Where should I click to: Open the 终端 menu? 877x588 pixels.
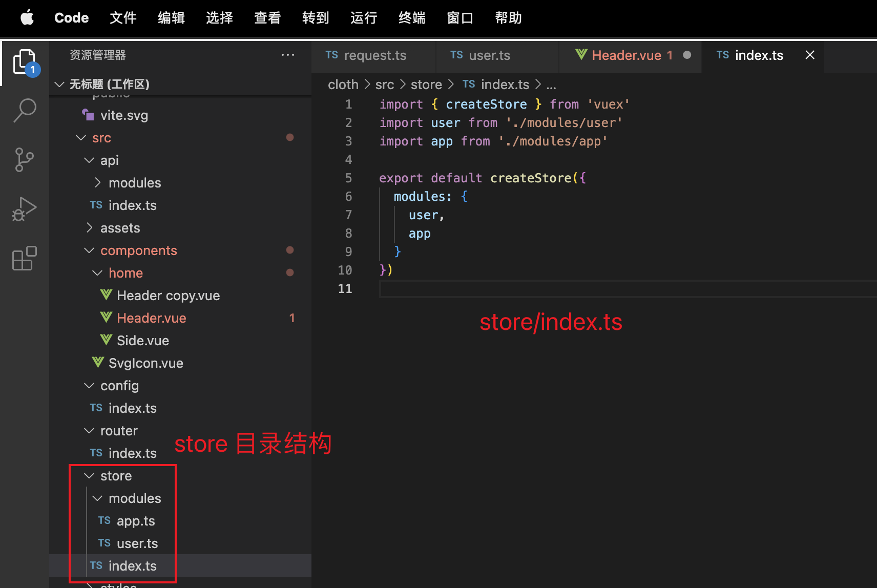click(x=412, y=18)
